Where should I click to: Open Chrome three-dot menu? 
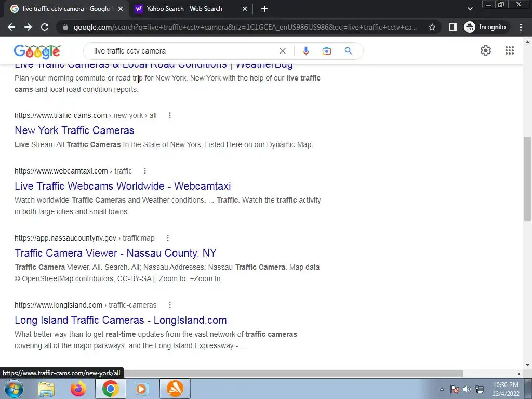[521, 27]
